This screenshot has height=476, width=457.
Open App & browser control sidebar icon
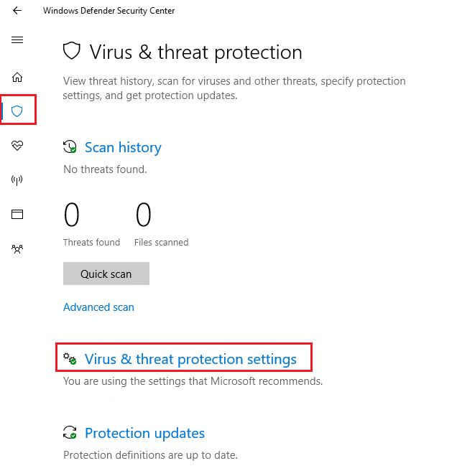17,214
